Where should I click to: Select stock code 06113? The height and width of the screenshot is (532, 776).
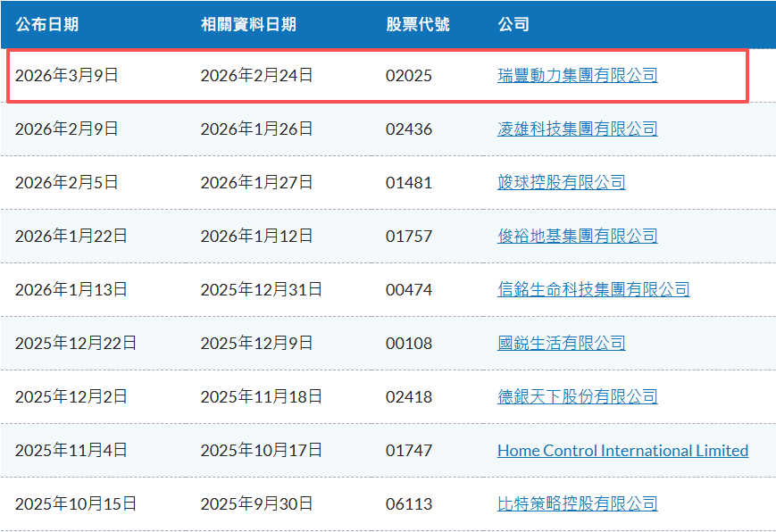tap(409, 503)
